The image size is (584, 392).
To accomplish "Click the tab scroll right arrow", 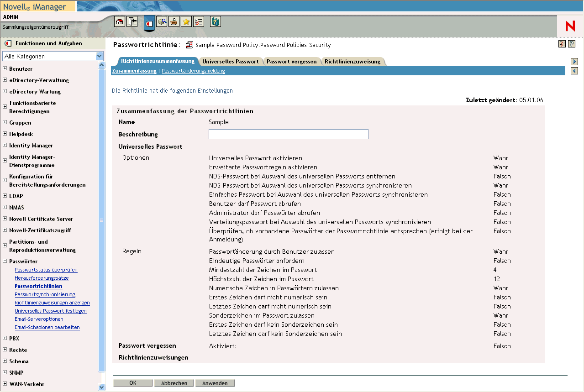I will pos(574,62).
